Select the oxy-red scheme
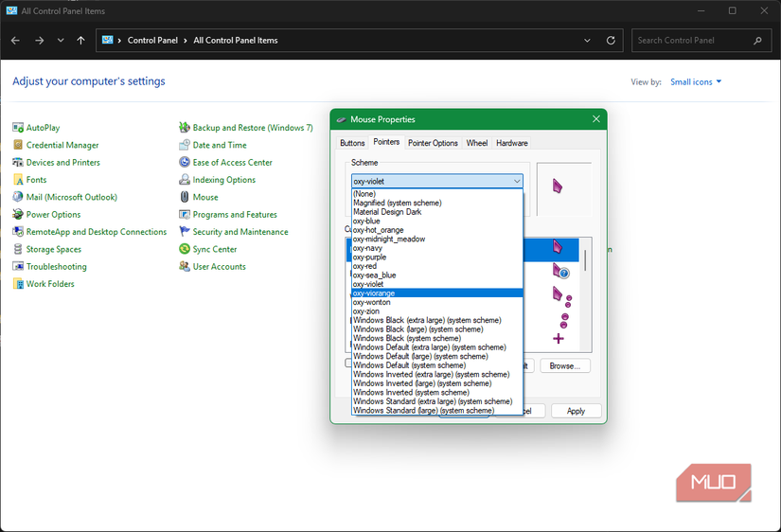The width and height of the screenshot is (781, 532). [x=436, y=266]
